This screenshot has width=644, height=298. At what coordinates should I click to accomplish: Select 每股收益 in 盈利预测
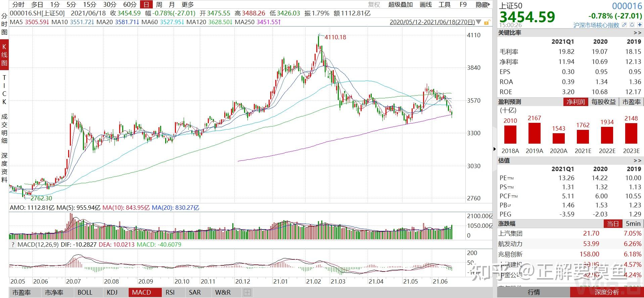[x=604, y=102]
